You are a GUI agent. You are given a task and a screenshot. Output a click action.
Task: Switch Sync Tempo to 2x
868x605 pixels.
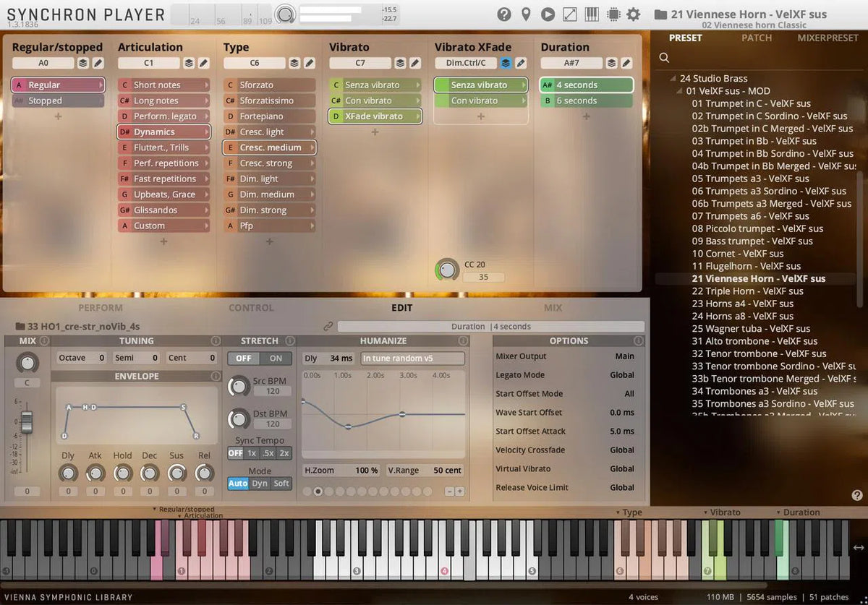(286, 453)
